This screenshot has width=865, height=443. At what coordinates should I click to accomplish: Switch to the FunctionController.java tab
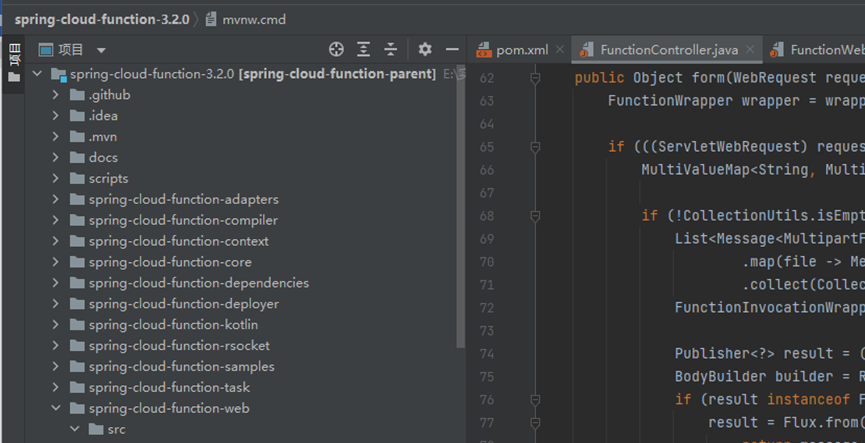click(x=668, y=50)
